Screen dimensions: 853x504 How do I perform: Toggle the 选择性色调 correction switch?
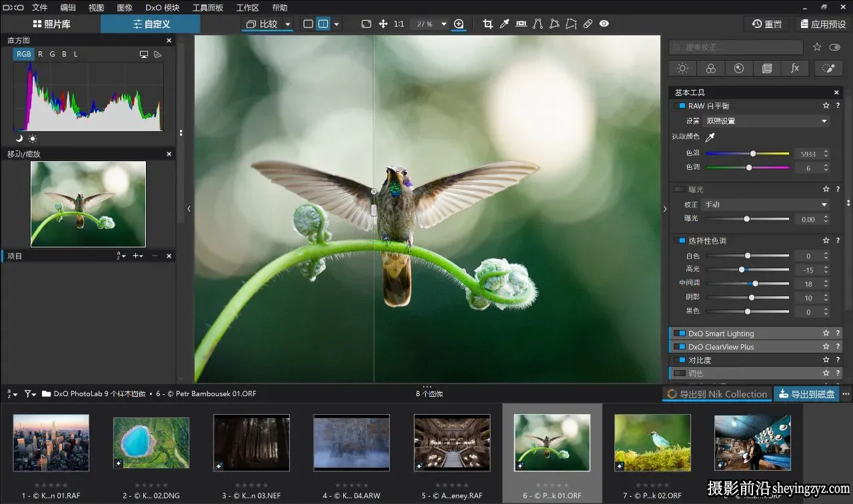point(679,240)
